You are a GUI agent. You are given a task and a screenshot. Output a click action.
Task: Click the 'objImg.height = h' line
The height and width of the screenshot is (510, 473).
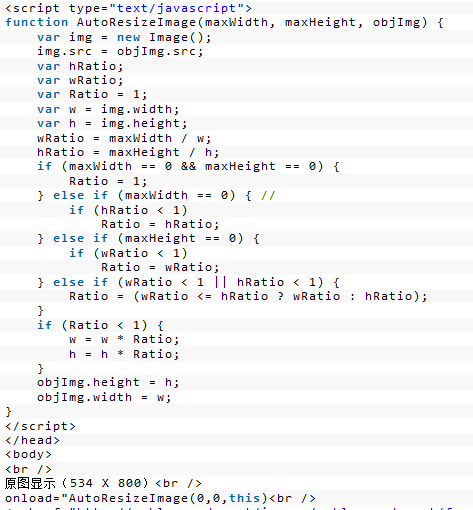click(108, 382)
